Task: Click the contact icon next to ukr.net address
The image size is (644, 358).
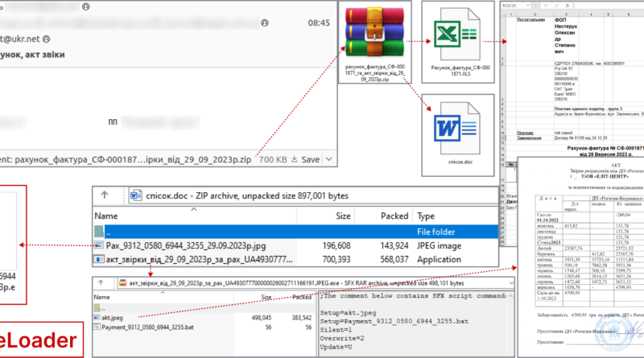Action: coord(47,39)
